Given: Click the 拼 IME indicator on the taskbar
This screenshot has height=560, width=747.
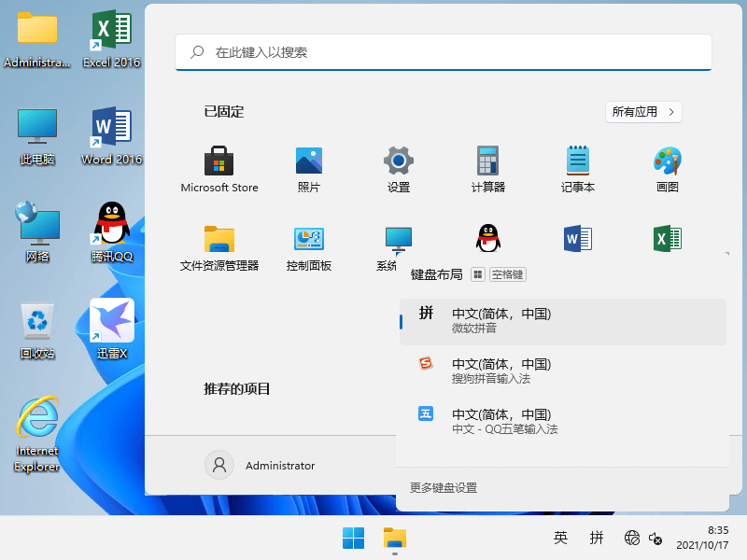Looking at the screenshot, I should [x=597, y=539].
